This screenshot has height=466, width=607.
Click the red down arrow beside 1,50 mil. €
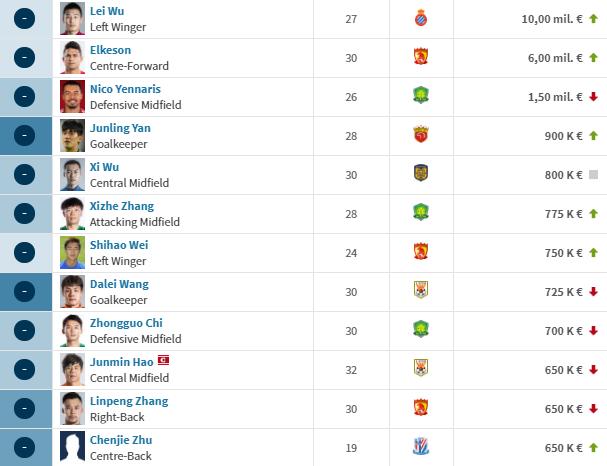coord(593,96)
